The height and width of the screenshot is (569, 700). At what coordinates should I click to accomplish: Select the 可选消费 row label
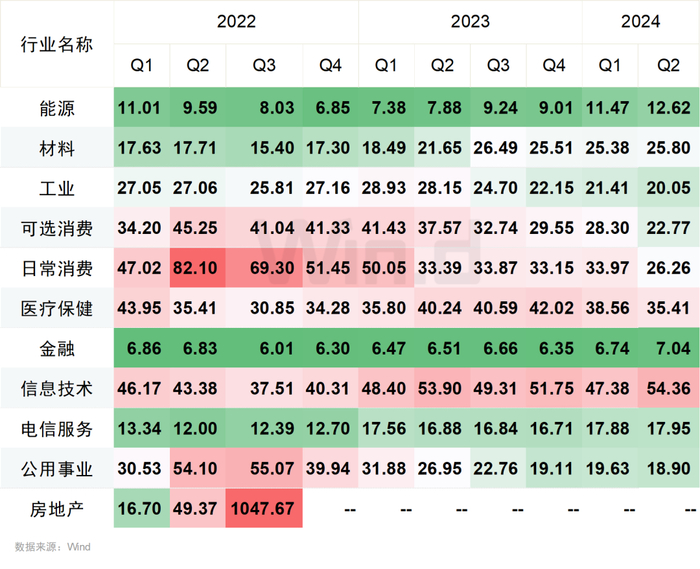pyautogui.click(x=57, y=229)
